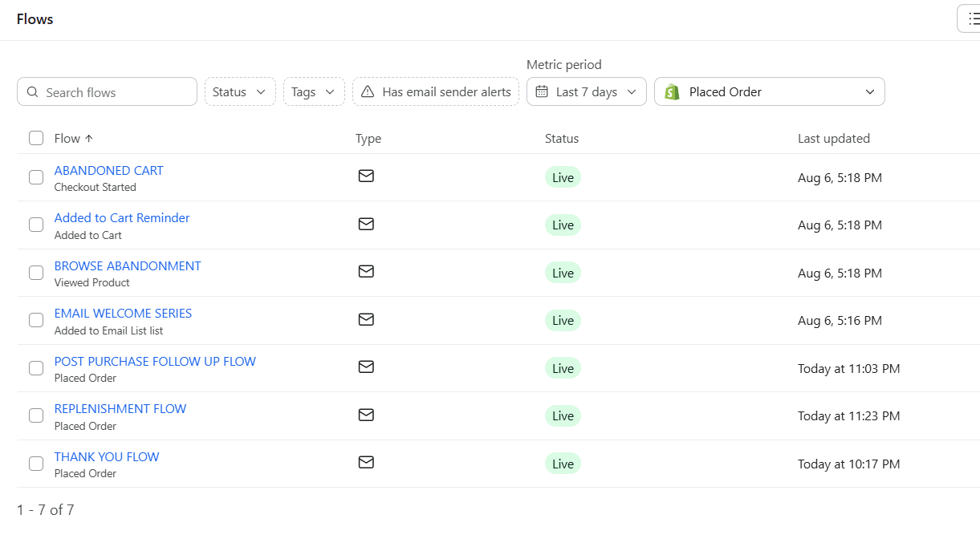This screenshot has width=980, height=547.
Task: Click the Type column header
Action: pyautogui.click(x=368, y=139)
